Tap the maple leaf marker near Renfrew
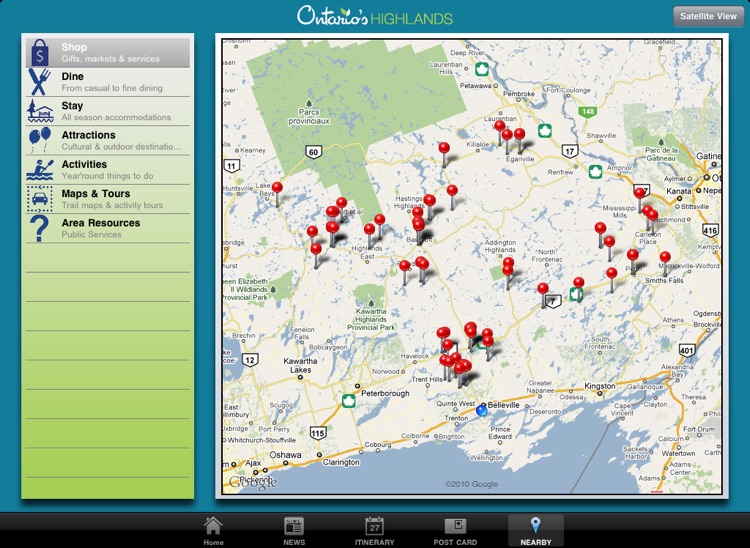This screenshot has width=750, height=548. click(595, 171)
